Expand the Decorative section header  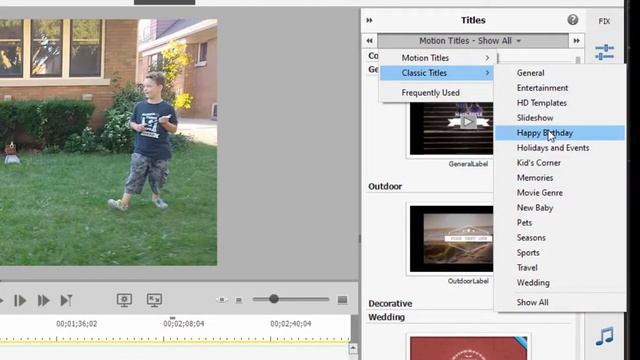pos(390,304)
